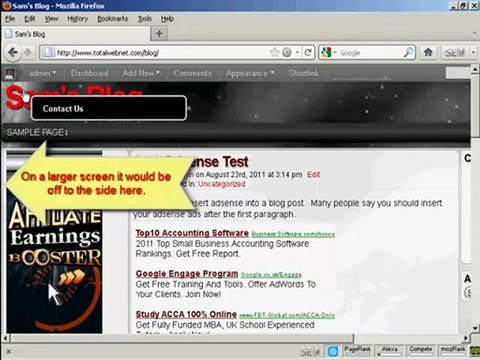Open the History menu
The image size is (480, 360).
tap(78, 19)
